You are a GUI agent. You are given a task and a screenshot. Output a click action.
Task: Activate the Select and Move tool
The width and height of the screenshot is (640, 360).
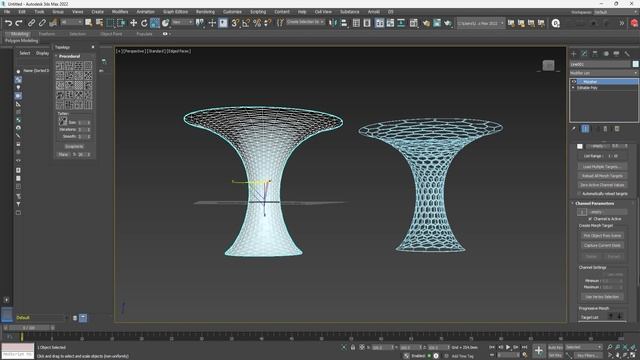[133, 23]
